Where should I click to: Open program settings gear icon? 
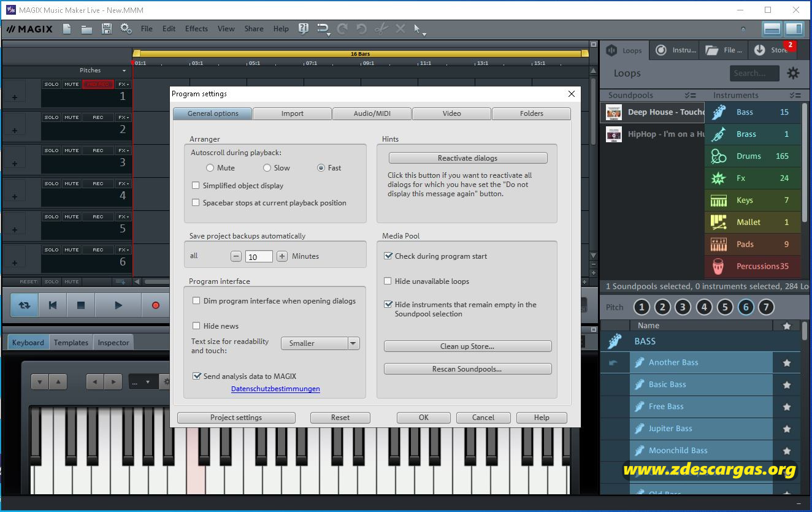126,29
